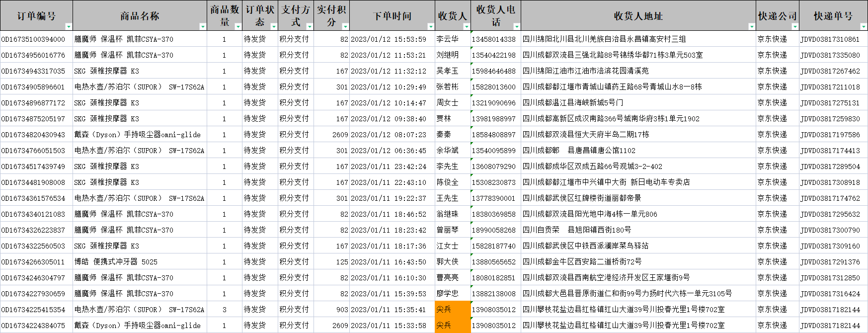Open filter dropdown for 订单状态 column

(x=273, y=26)
